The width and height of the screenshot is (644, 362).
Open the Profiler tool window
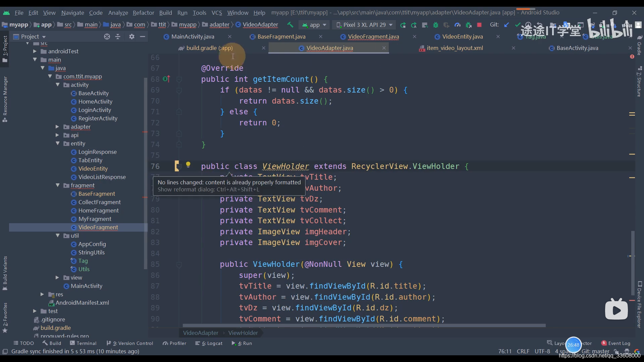(174, 343)
